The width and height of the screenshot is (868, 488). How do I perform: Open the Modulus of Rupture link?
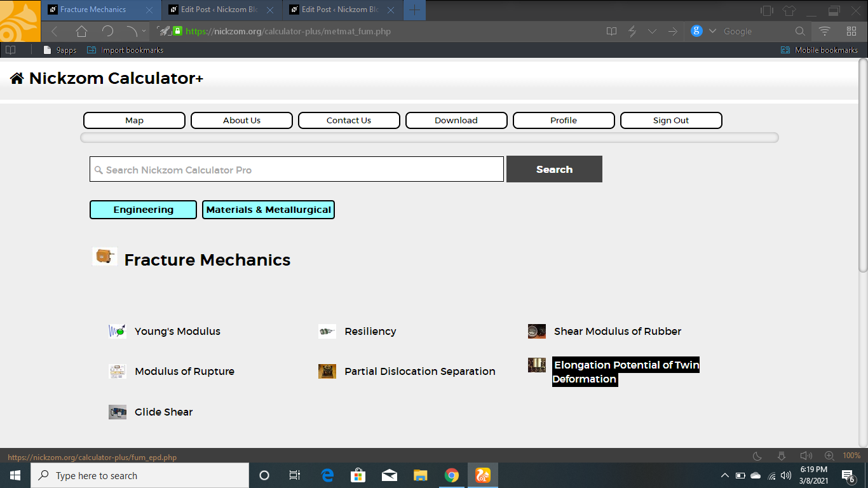pos(184,372)
